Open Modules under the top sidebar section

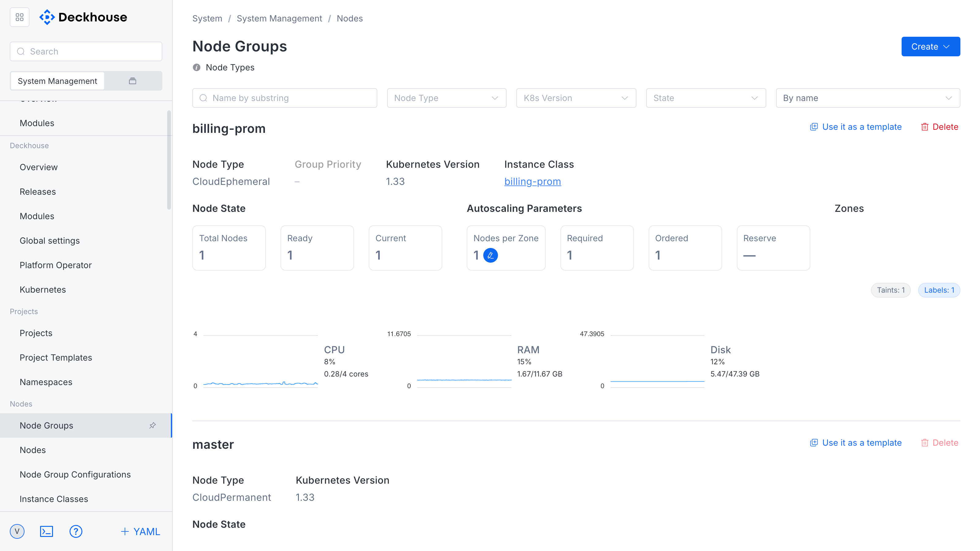point(86,123)
